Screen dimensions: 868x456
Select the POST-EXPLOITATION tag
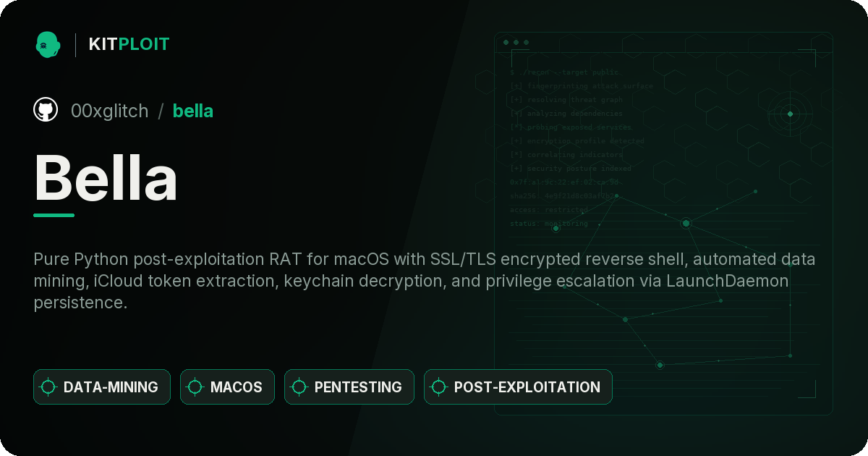point(518,387)
